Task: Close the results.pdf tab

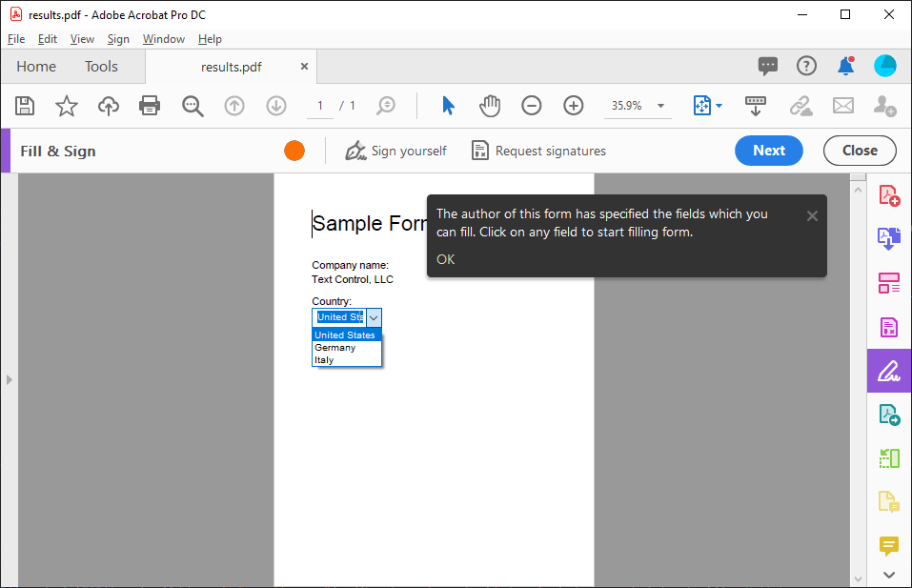Action: [304, 67]
